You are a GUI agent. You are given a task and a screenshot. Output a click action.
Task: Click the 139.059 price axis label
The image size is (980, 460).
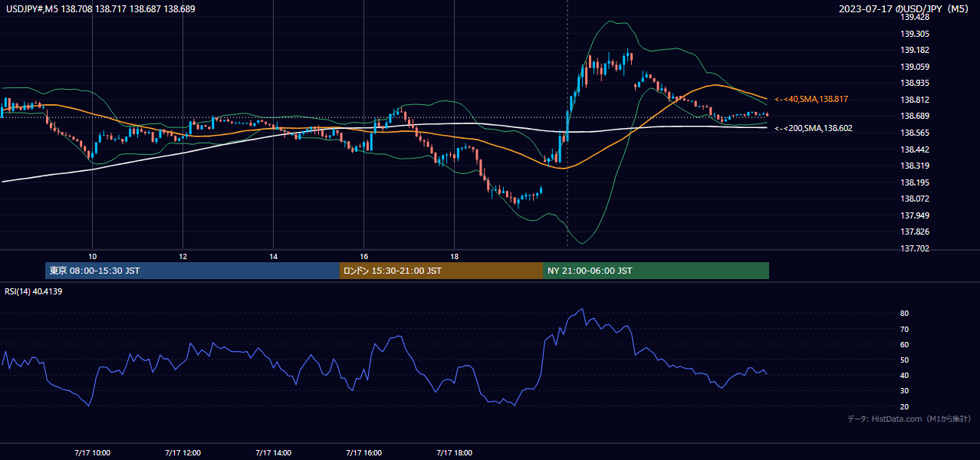pyautogui.click(x=915, y=67)
